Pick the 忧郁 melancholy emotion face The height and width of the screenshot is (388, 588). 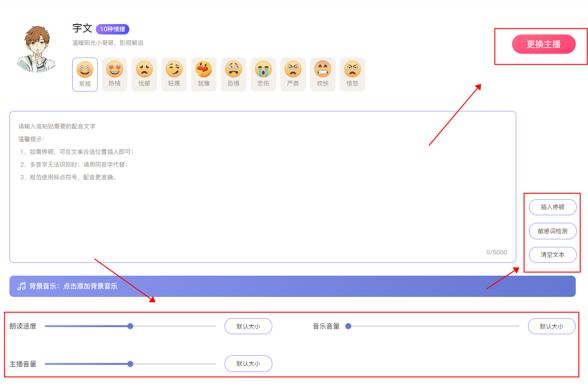click(x=144, y=74)
